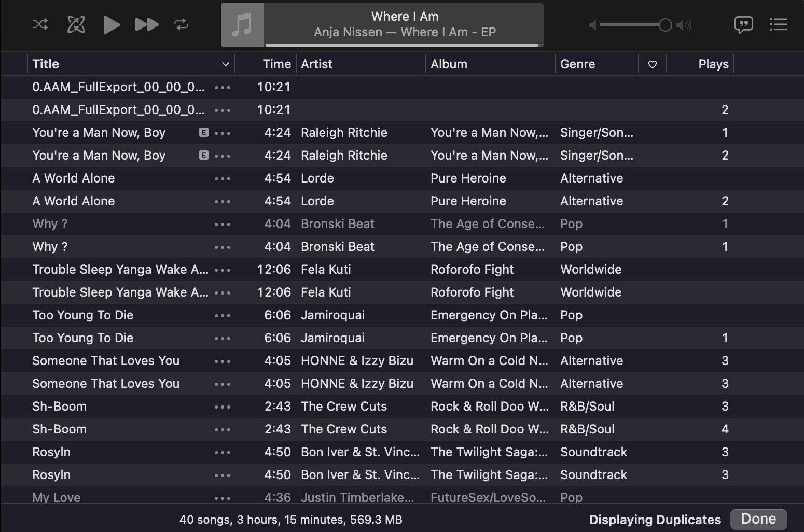Viewport: 804px width, 532px height.
Task: Select Jamiroquai in Too Young To Die row with 1 play
Action: (333, 338)
